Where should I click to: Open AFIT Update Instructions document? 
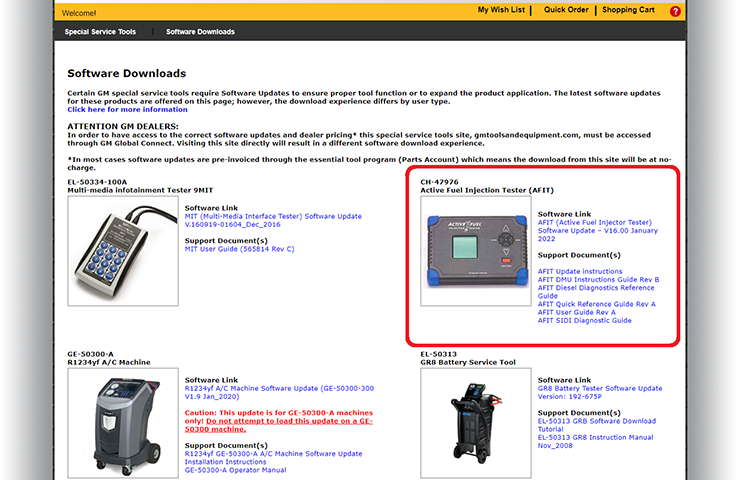580,271
